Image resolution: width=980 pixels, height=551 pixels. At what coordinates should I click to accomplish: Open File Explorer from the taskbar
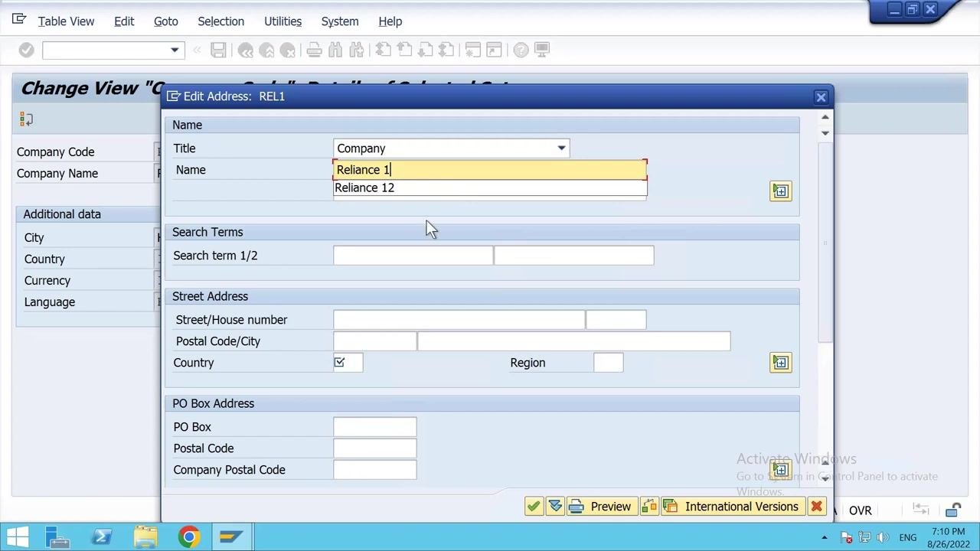(x=145, y=536)
